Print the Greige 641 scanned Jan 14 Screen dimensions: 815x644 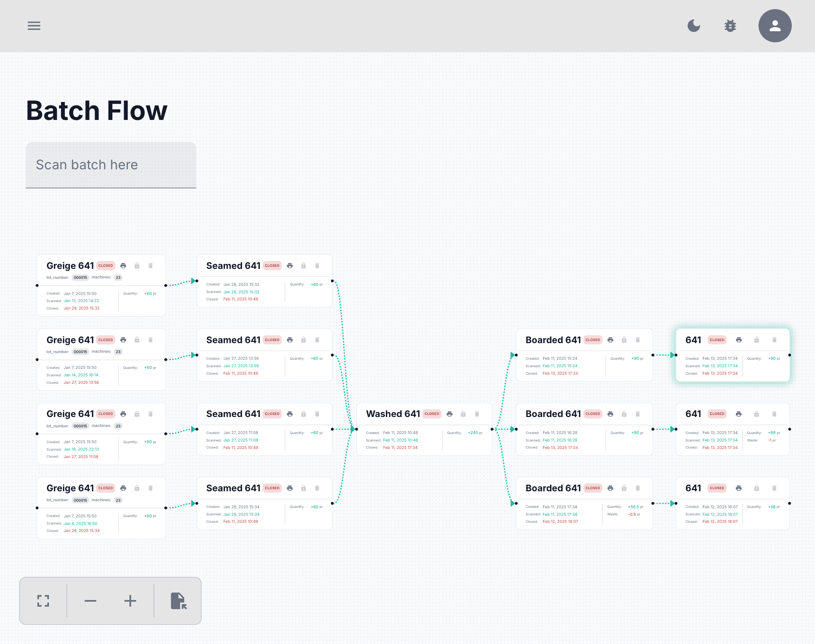tap(123, 340)
